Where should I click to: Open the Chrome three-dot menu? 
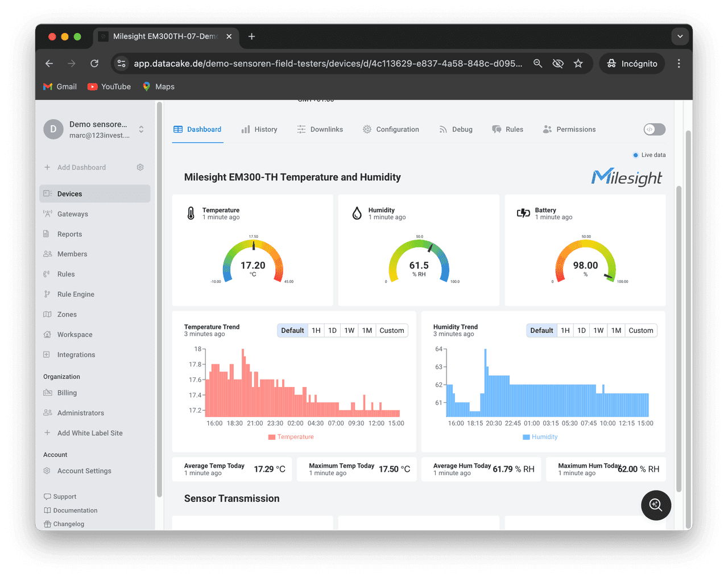[x=679, y=64]
